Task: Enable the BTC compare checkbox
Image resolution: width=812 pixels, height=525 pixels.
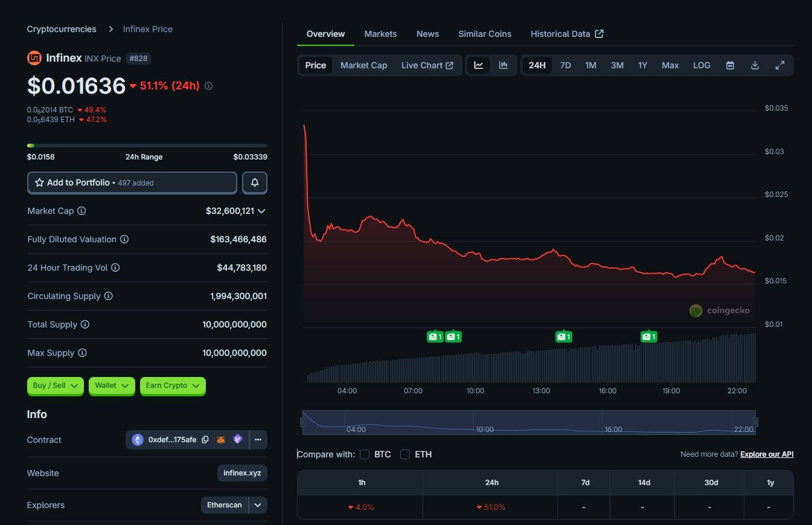Action: (x=365, y=454)
